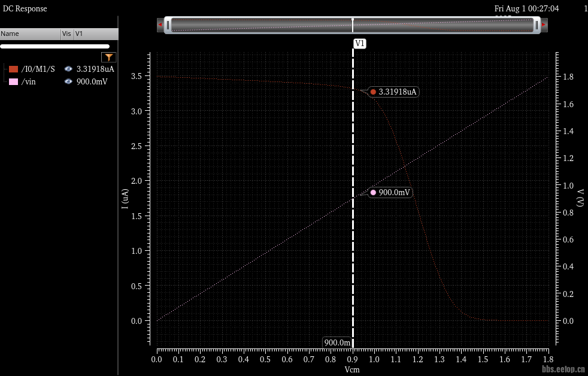Screen dimensions: 588x376
Task: Click the 900.0mV value in legend
Action: click(x=92, y=81)
